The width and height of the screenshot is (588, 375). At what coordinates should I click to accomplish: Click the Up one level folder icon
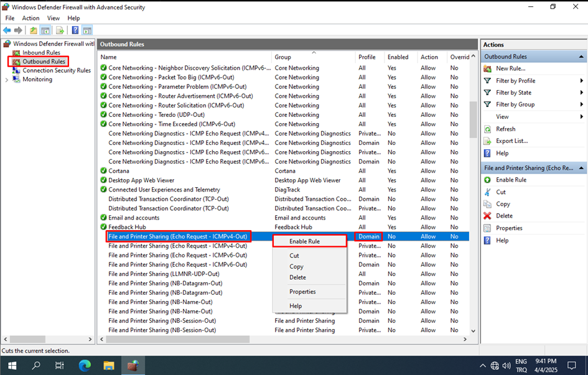[x=34, y=30]
